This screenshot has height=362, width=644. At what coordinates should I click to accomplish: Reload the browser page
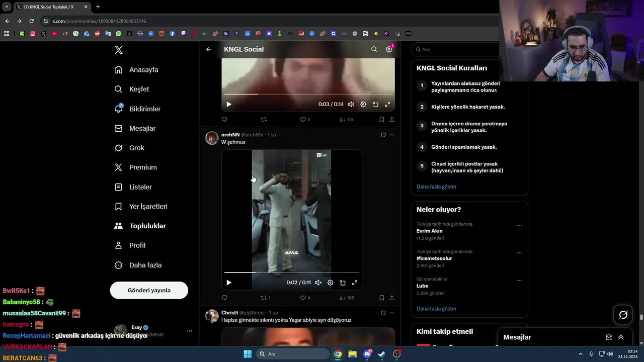click(31, 21)
